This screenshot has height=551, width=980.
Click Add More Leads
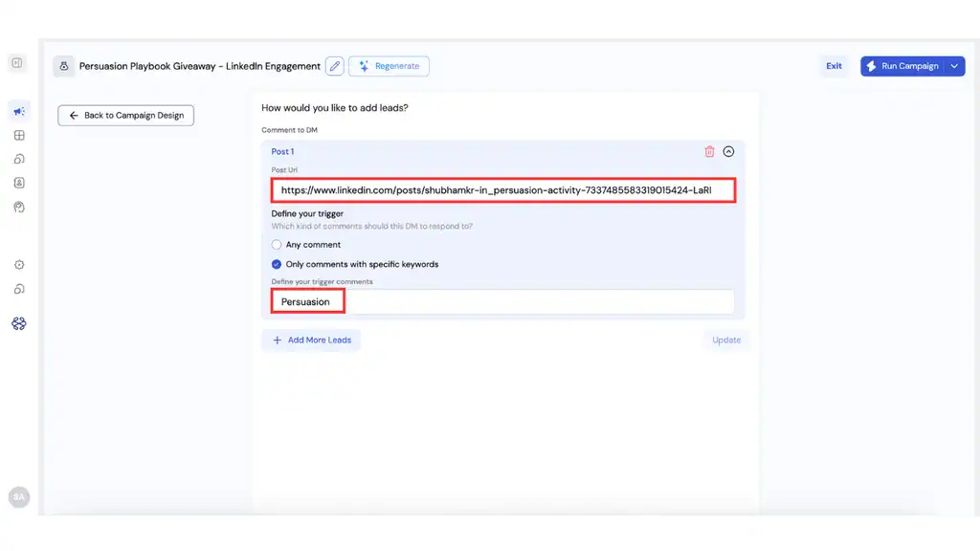[x=311, y=341]
